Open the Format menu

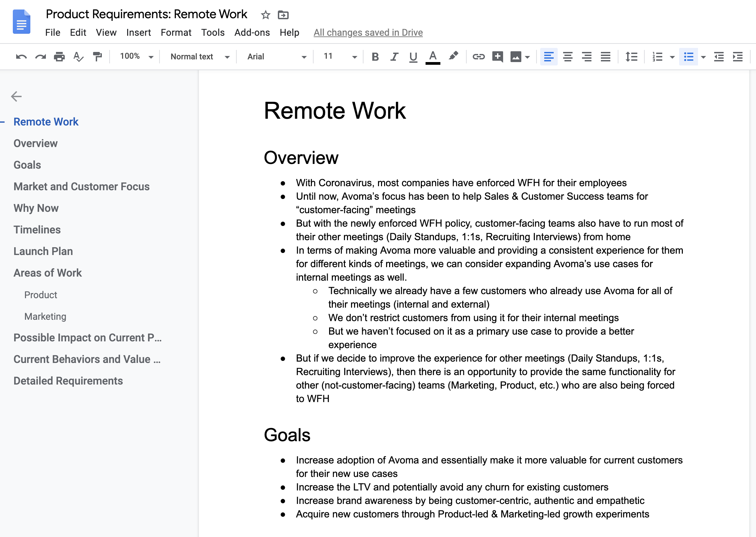pyautogui.click(x=176, y=32)
